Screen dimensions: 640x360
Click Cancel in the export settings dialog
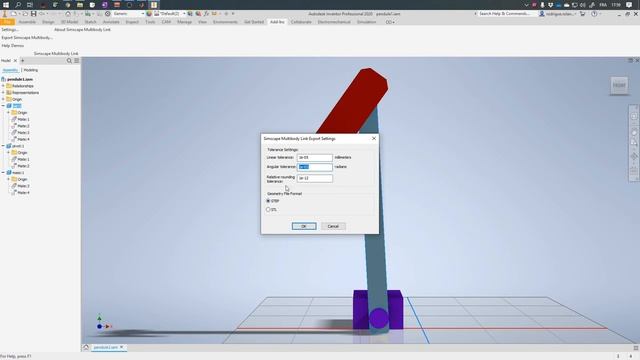pyautogui.click(x=333, y=227)
